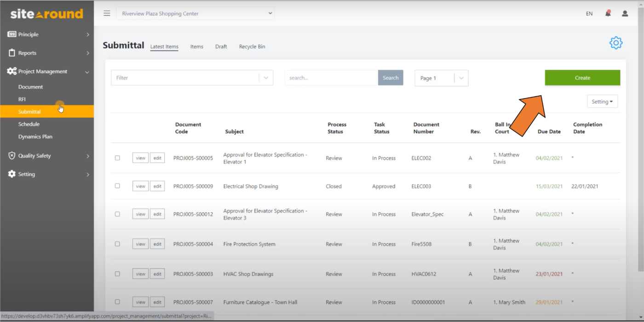
Task: Open the Setting dropdown button
Action: (x=602, y=102)
